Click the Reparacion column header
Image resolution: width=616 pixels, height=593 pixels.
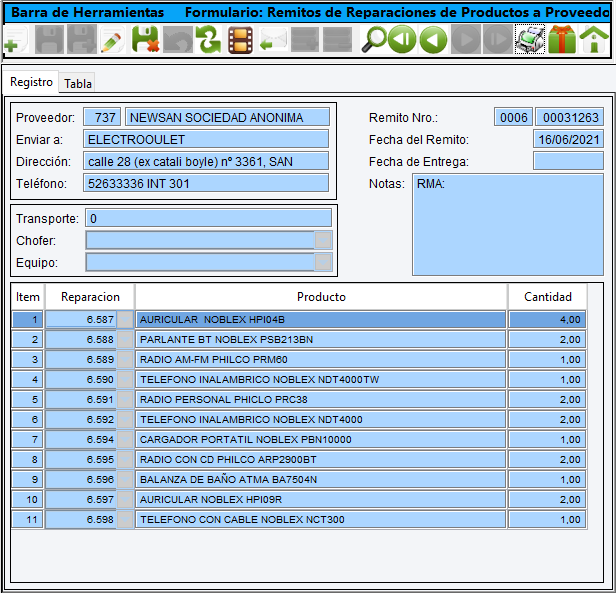[90, 297]
